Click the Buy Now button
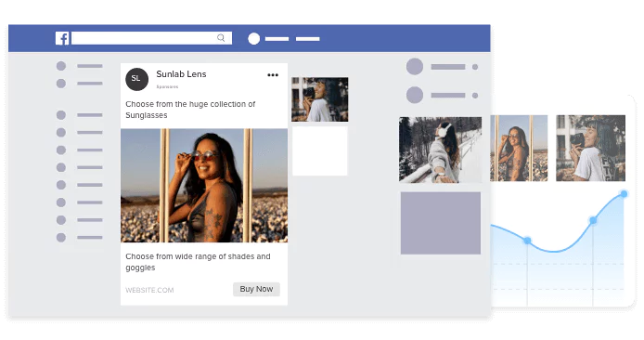The image size is (644, 340). (256, 289)
